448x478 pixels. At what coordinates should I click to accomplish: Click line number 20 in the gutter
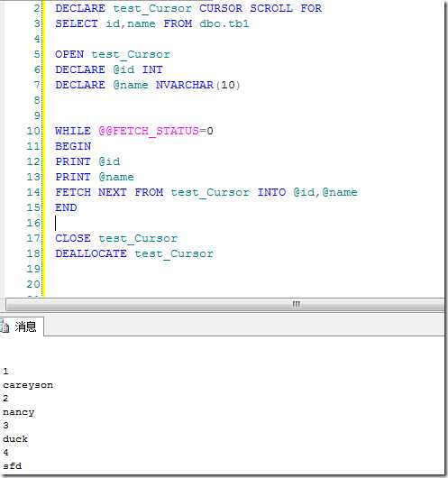[x=33, y=284]
